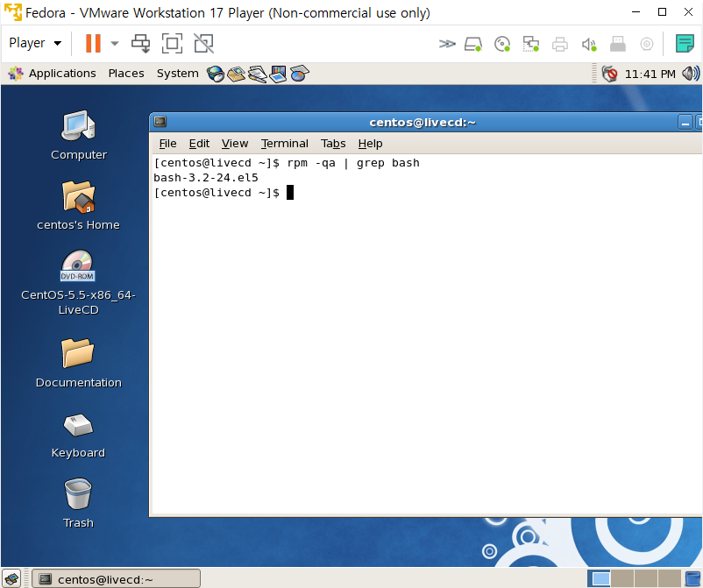Click the network status tray icon
Image resolution: width=703 pixels, height=588 pixels.
pos(609,74)
